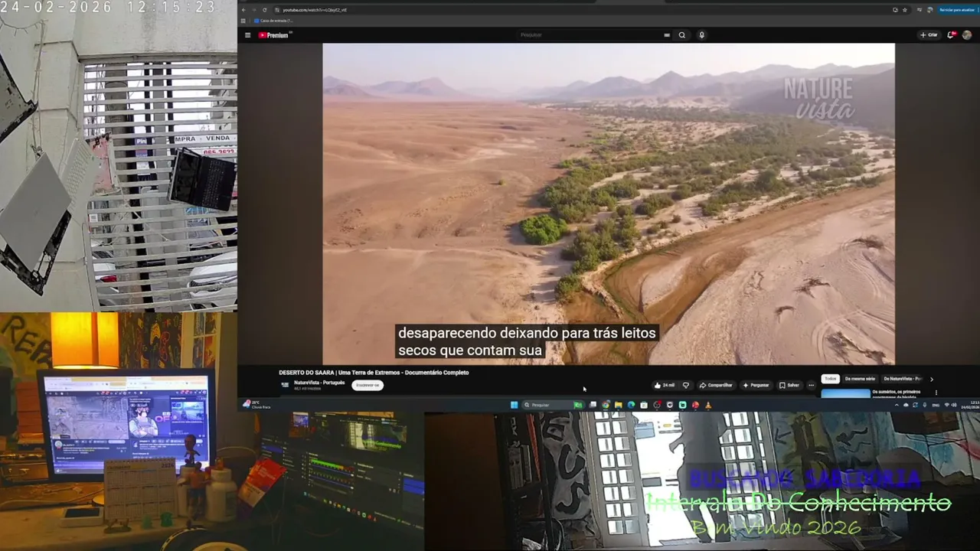The image size is (980, 551).
Task: Open the on-screen keyboard in YouTube search
Action: (x=667, y=35)
